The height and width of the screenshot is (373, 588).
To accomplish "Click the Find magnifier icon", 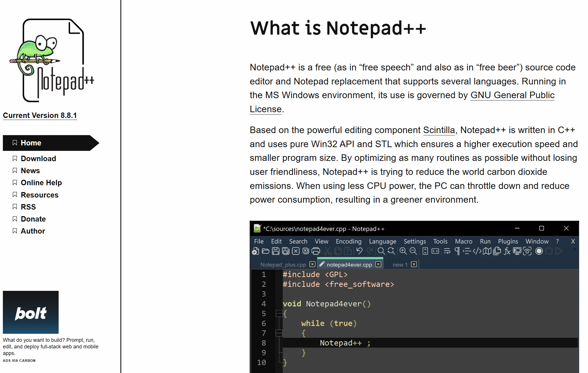I will (x=381, y=251).
